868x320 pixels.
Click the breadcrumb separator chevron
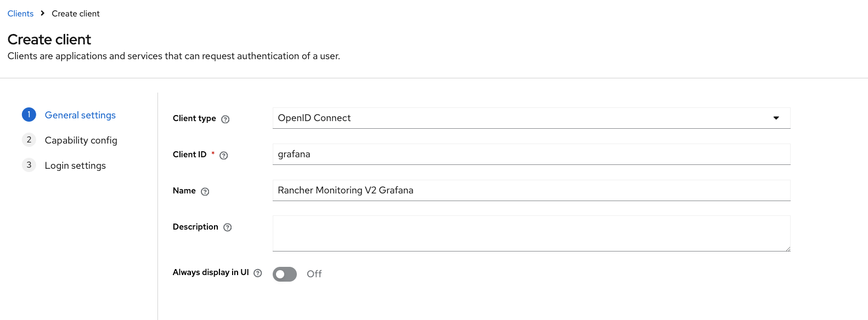42,13
